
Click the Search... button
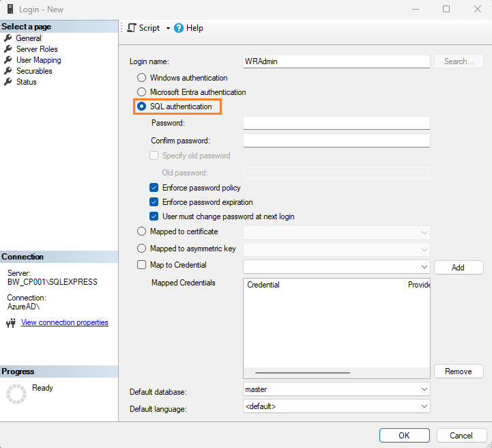click(x=459, y=61)
